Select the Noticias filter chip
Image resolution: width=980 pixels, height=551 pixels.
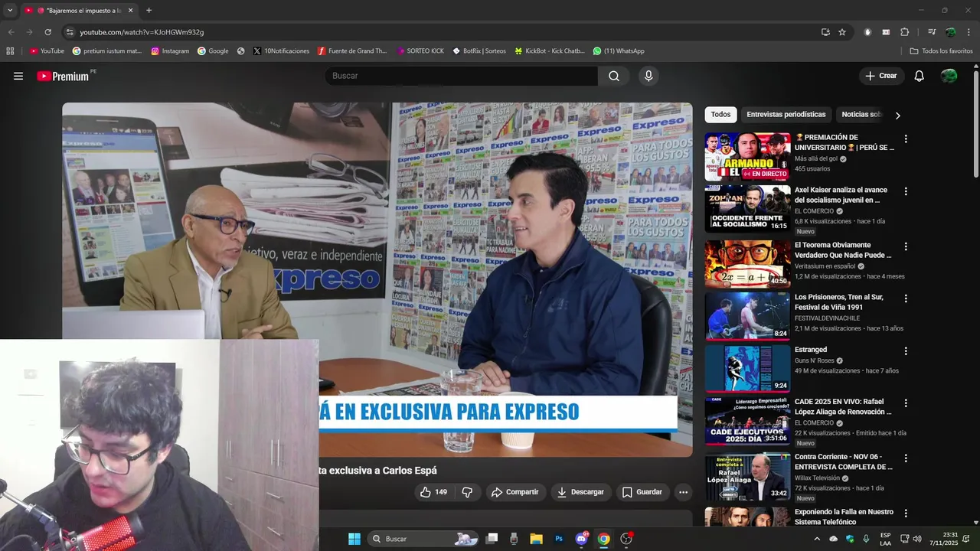pyautogui.click(x=862, y=115)
